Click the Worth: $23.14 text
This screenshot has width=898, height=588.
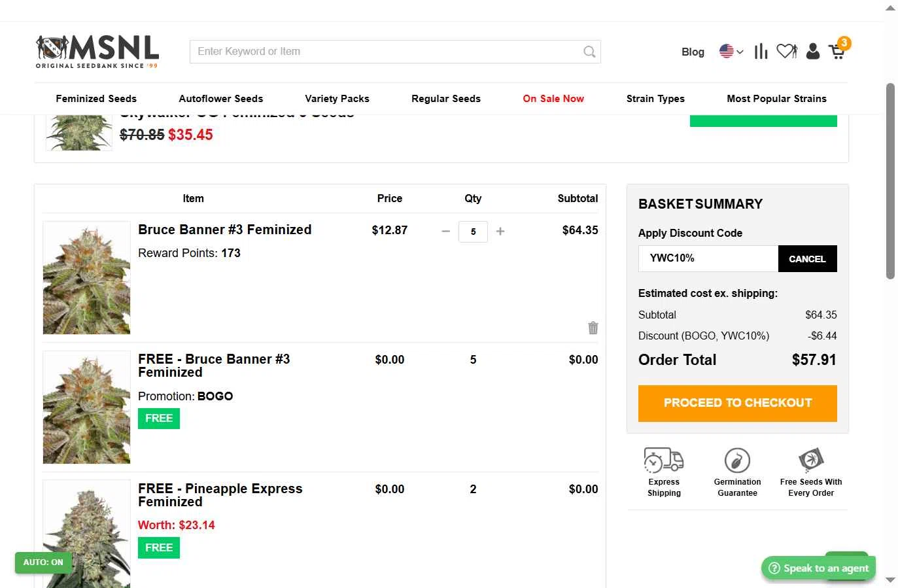tap(177, 525)
